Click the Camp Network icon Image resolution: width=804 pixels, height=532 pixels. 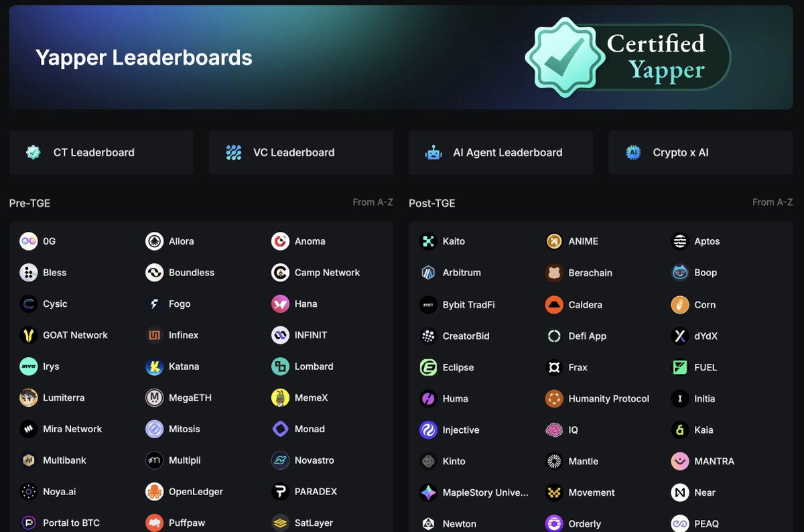pos(280,273)
